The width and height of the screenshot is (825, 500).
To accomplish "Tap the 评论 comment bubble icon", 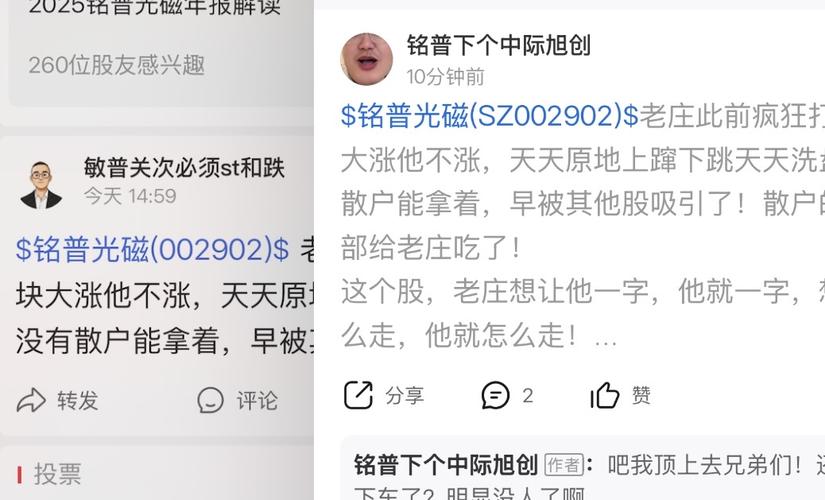I will pyautogui.click(x=210, y=401).
